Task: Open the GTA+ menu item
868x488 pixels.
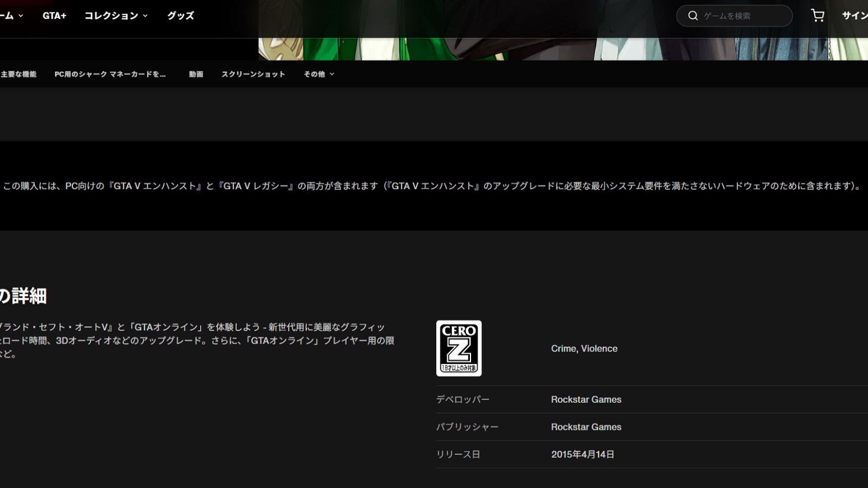Action: point(54,16)
